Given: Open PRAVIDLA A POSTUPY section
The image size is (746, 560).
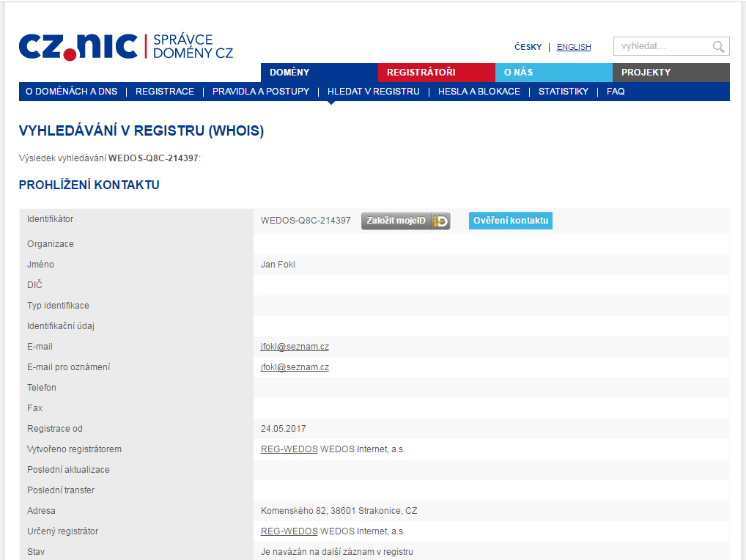Looking at the screenshot, I should click(261, 92).
